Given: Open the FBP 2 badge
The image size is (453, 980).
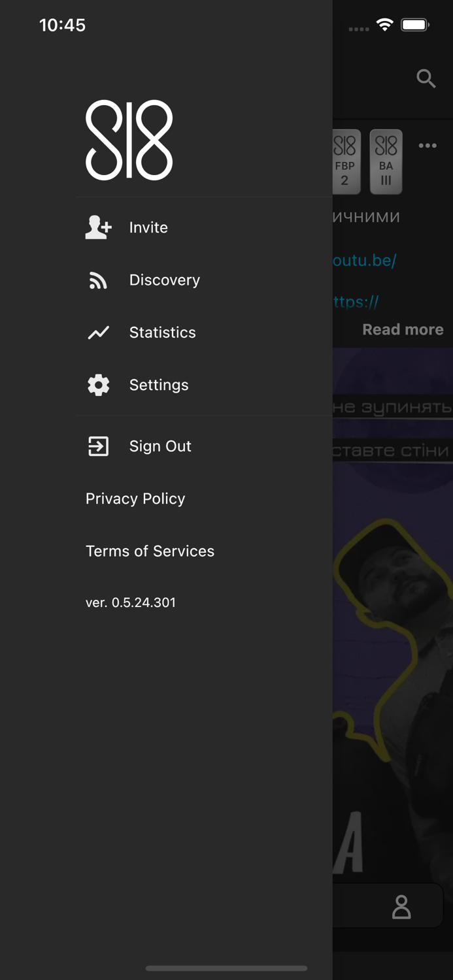Looking at the screenshot, I should click(x=346, y=161).
